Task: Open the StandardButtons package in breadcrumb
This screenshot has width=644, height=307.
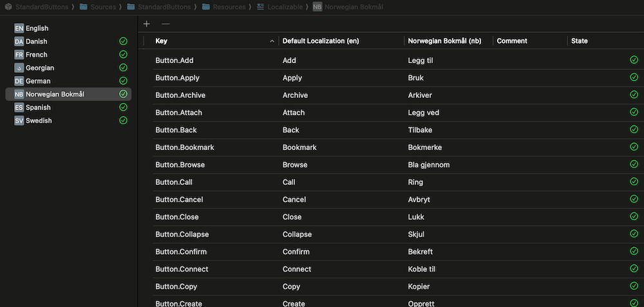Action: (42, 7)
